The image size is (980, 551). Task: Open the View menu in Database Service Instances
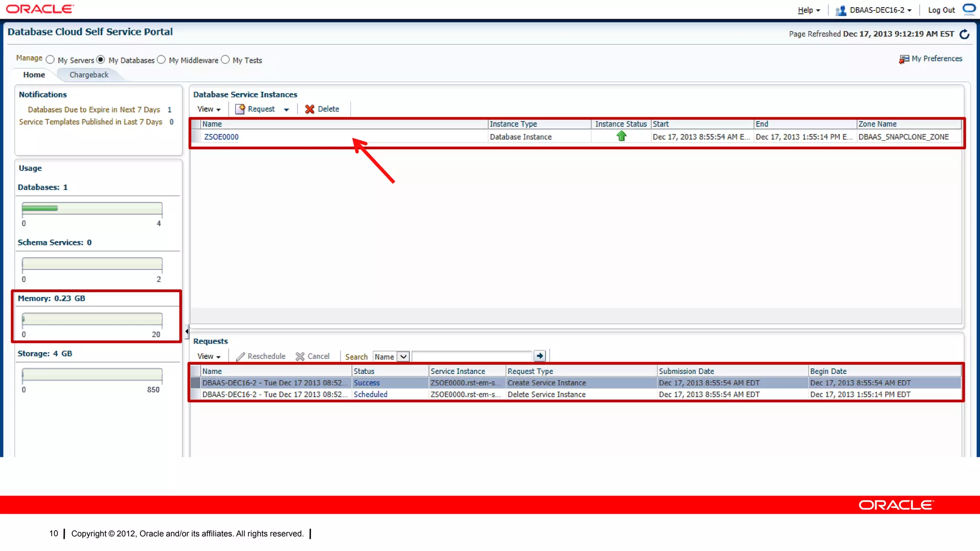[x=209, y=109]
